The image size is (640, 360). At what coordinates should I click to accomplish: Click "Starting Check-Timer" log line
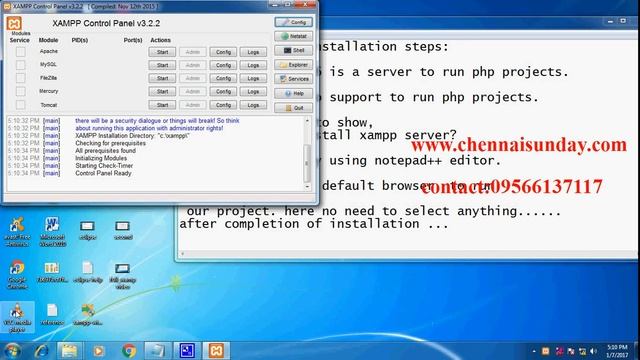(x=104, y=166)
